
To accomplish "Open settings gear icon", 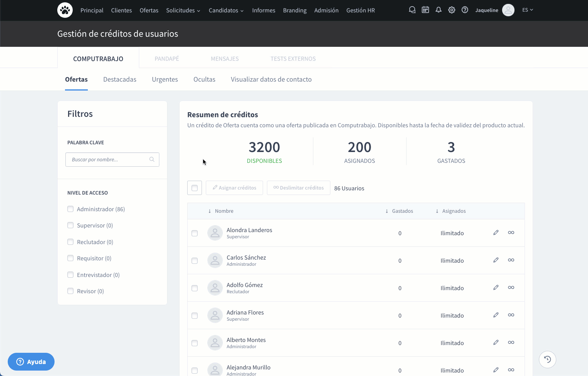I will coord(451,10).
